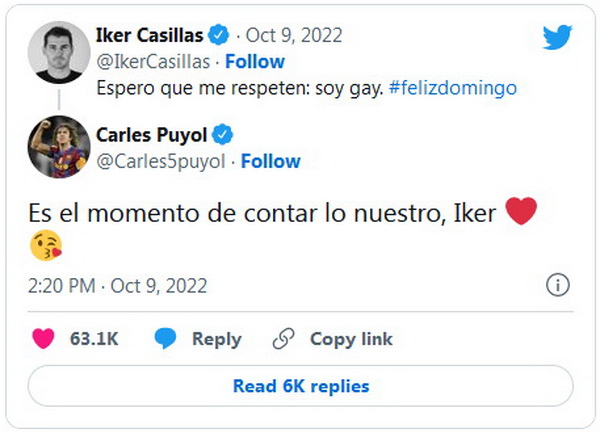Open the tweet info circle icon
This screenshot has width=600, height=433.
(557, 286)
